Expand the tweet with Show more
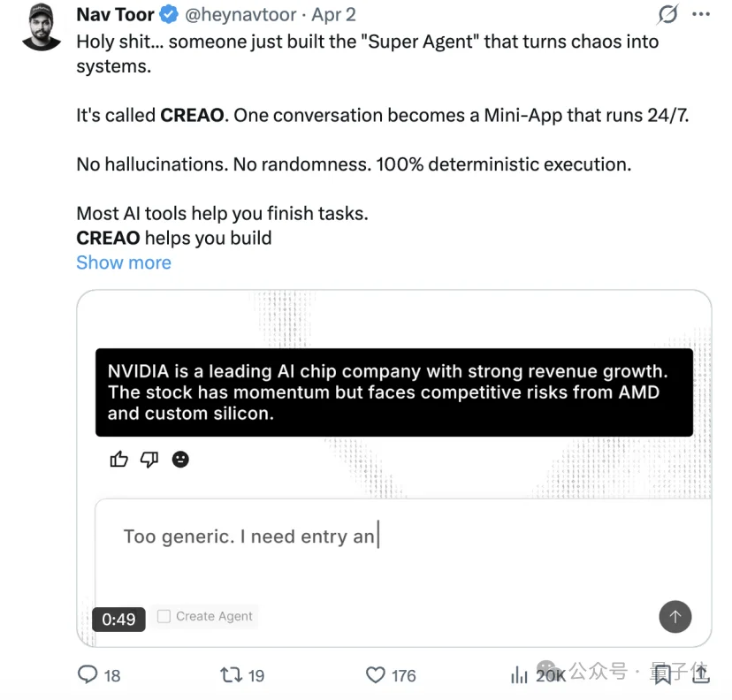The image size is (732, 700). [x=123, y=262]
